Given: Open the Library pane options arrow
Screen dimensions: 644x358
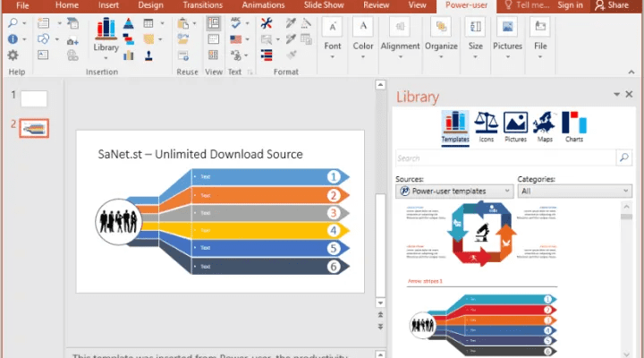Looking at the screenshot, I should pyautogui.click(x=616, y=95).
